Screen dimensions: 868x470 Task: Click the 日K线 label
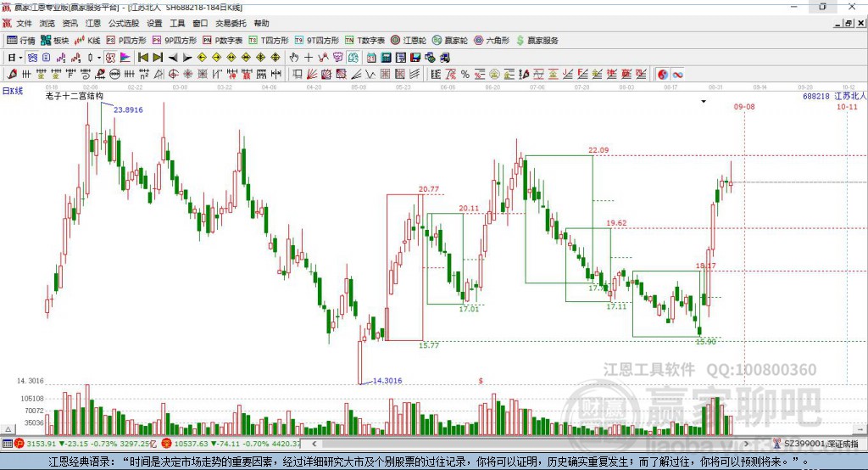13,91
